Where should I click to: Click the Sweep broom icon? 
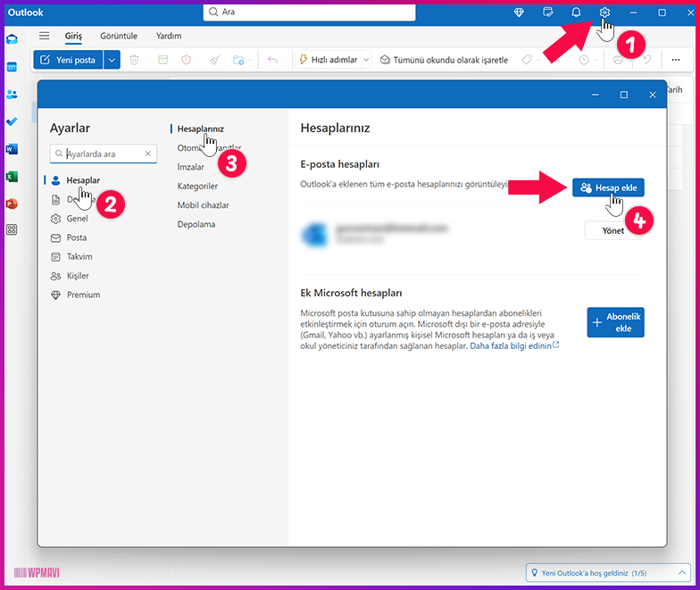coord(215,60)
